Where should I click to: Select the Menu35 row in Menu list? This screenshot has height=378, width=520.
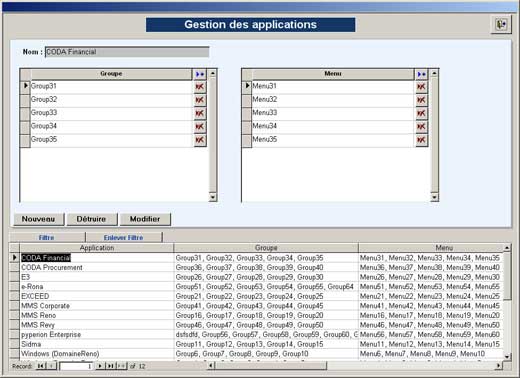(333, 140)
